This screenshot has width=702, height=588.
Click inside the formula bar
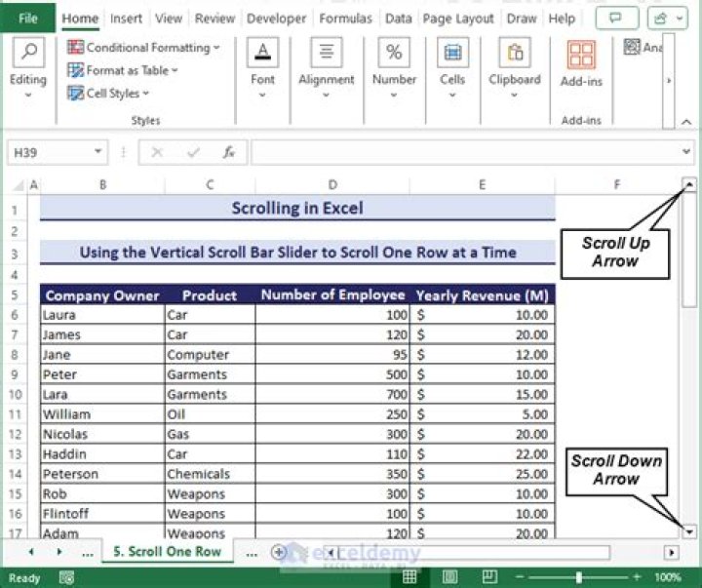(x=466, y=153)
